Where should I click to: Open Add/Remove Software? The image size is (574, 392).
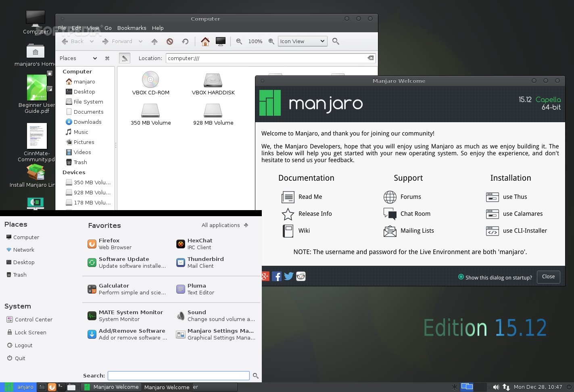(x=127, y=334)
